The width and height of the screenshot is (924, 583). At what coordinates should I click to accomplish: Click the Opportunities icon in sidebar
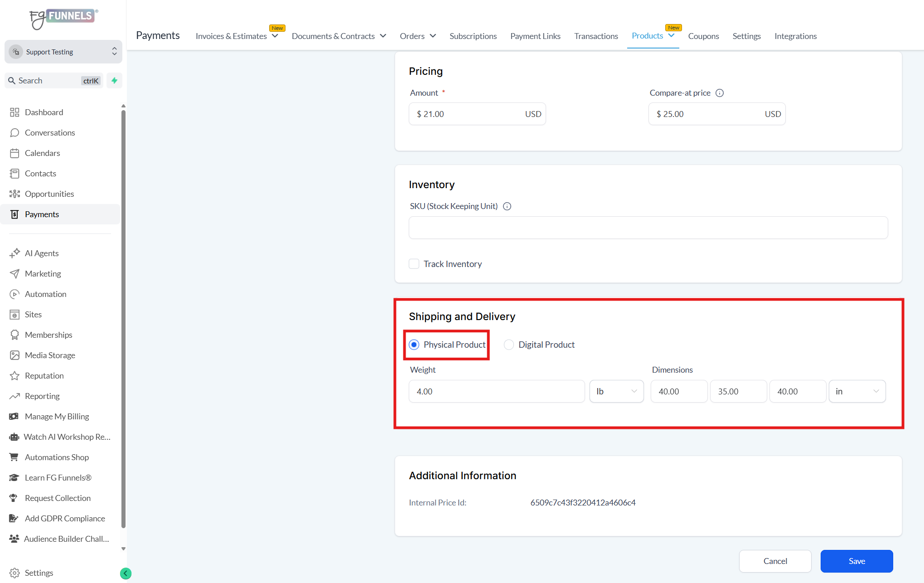point(15,194)
